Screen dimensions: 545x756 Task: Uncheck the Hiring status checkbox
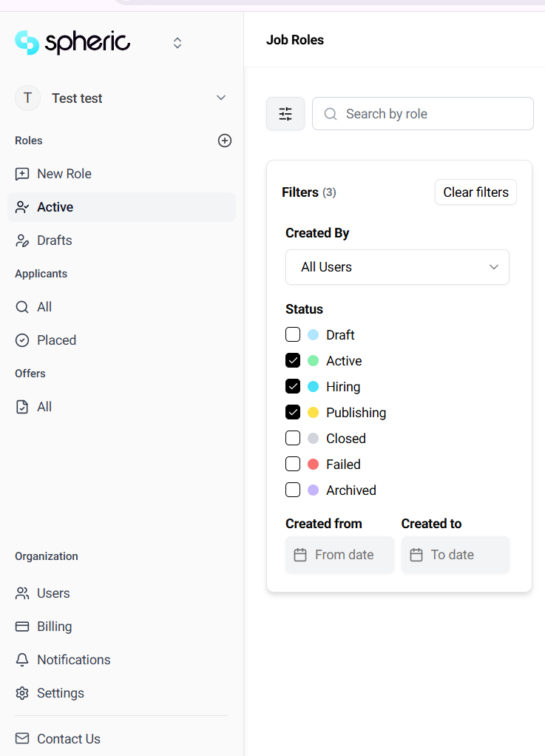(293, 387)
